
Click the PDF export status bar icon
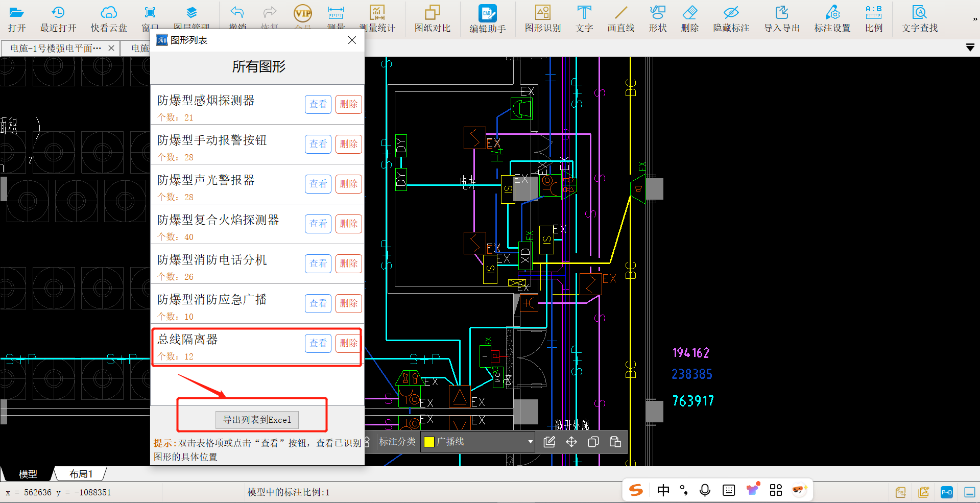tap(901, 492)
